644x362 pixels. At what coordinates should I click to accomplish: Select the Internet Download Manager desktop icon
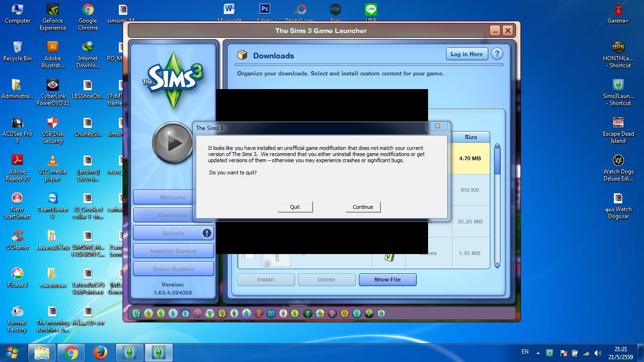[88, 55]
